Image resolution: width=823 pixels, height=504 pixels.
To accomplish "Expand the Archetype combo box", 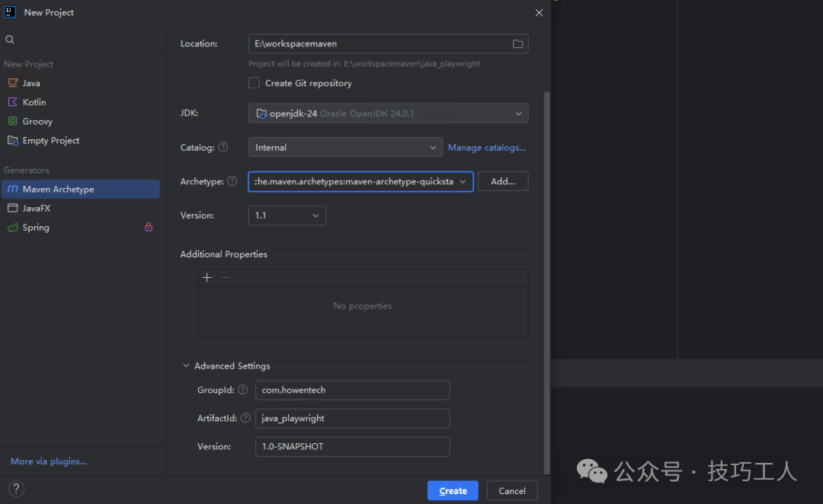I will (x=462, y=182).
